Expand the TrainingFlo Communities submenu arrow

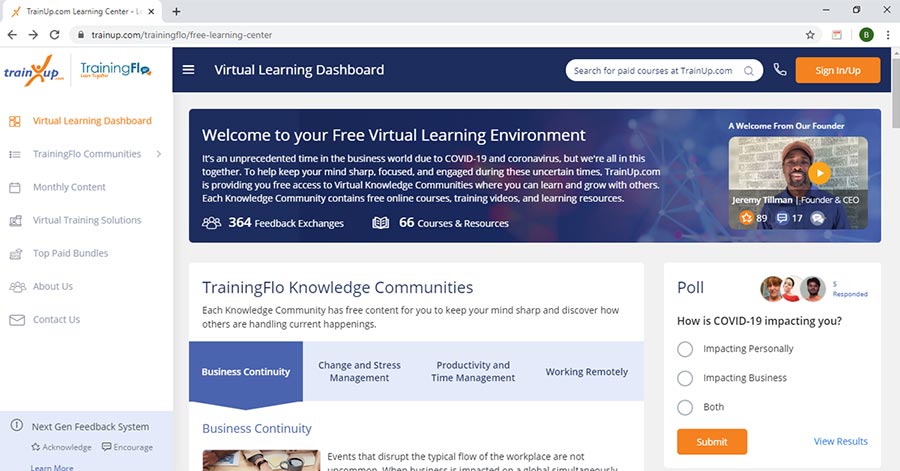pos(159,154)
